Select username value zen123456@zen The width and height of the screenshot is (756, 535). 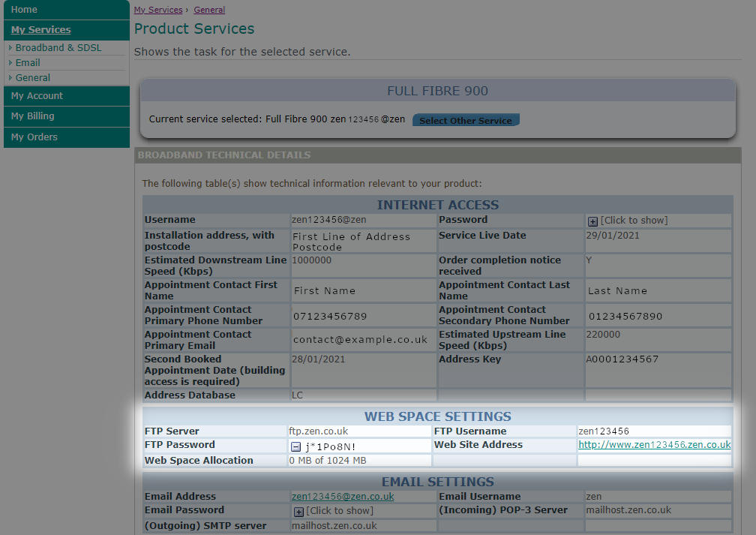point(328,220)
